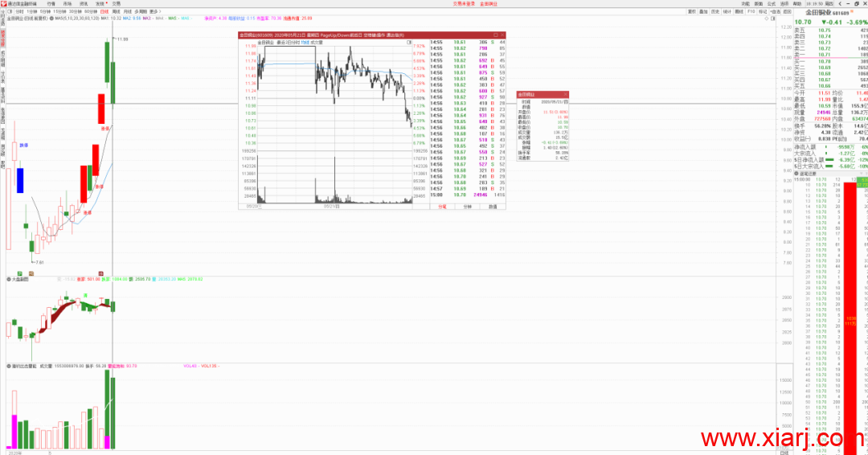Click the 净流入额 row in quote panel
Image resolution: width=868 pixels, height=455 pixels.
click(831, 146)
